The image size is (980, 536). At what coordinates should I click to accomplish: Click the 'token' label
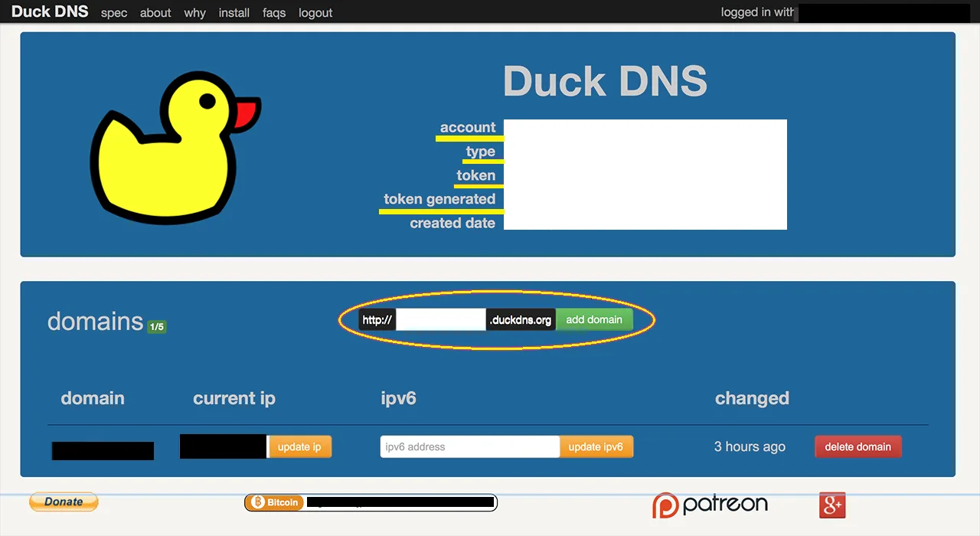[476, 175]
